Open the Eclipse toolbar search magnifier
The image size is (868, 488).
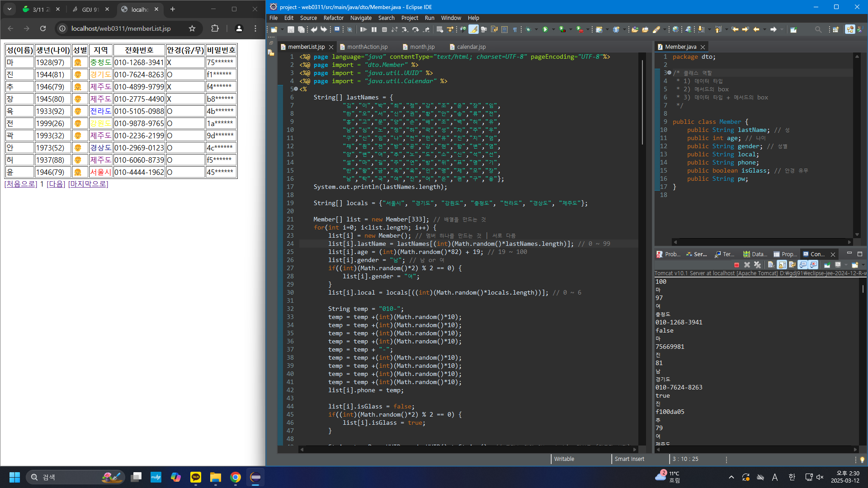point(818,29)
